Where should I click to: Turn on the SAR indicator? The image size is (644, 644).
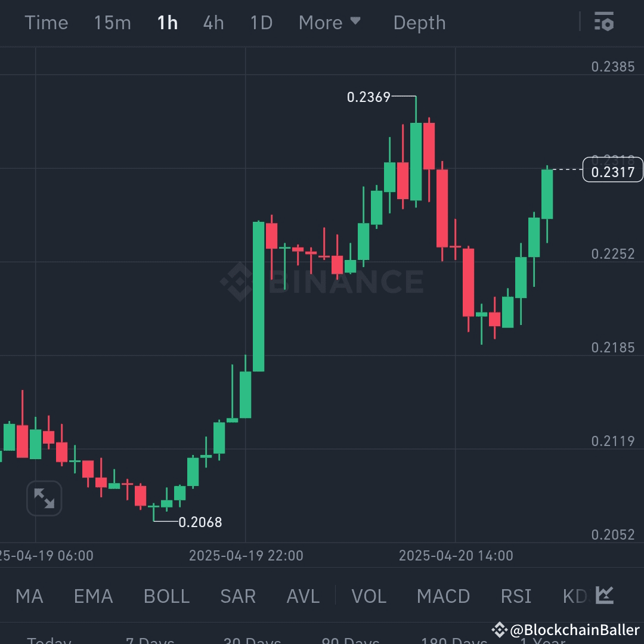click(237, 596)
